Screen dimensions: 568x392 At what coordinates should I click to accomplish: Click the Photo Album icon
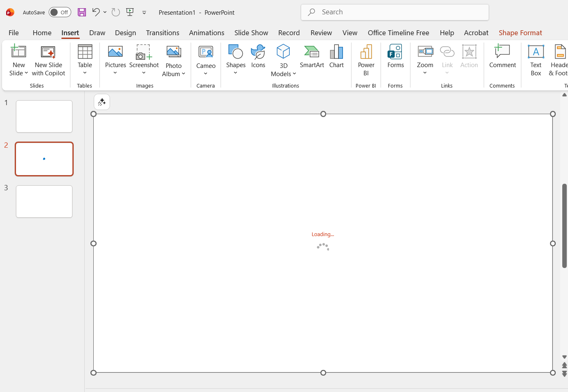tap(174, 52)
